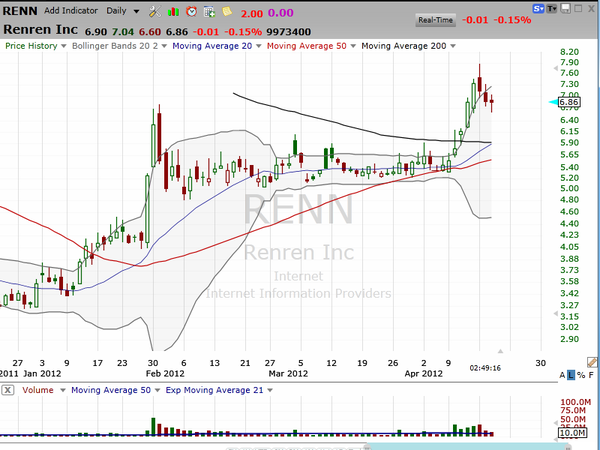This screenshot has height=450, width=600.
Task: Click the magenta 0.00 value
Action: pos(280,13)
